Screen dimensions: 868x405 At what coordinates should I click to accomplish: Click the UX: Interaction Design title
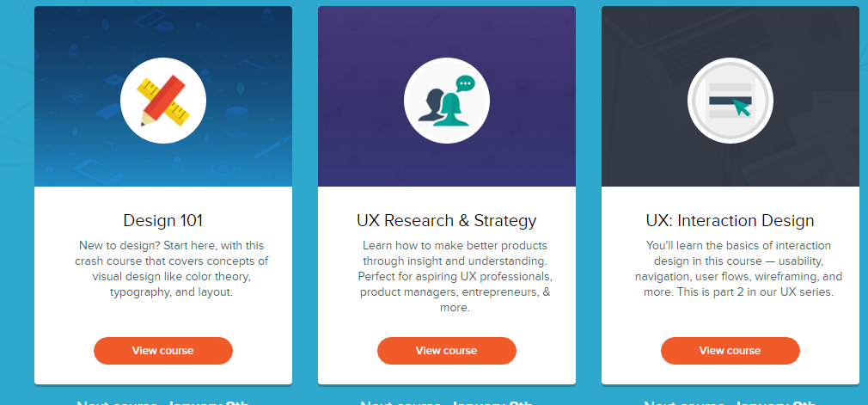[730, 220]
